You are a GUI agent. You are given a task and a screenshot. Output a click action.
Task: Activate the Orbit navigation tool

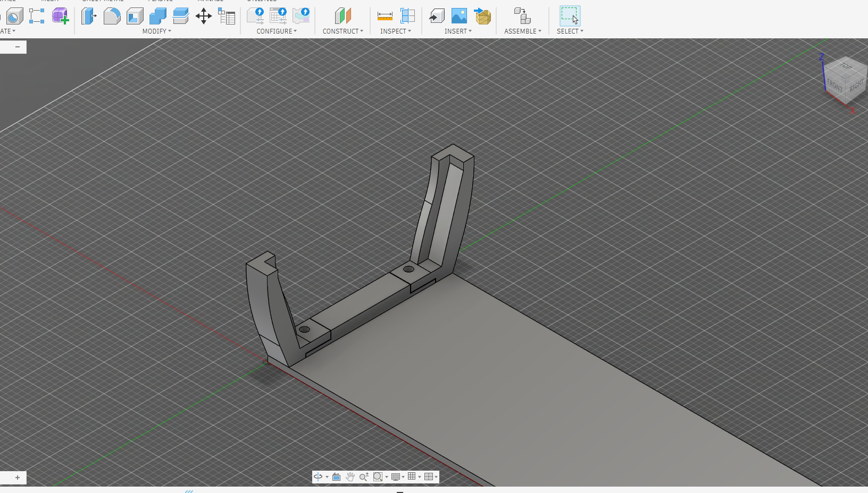pos(318,476)
